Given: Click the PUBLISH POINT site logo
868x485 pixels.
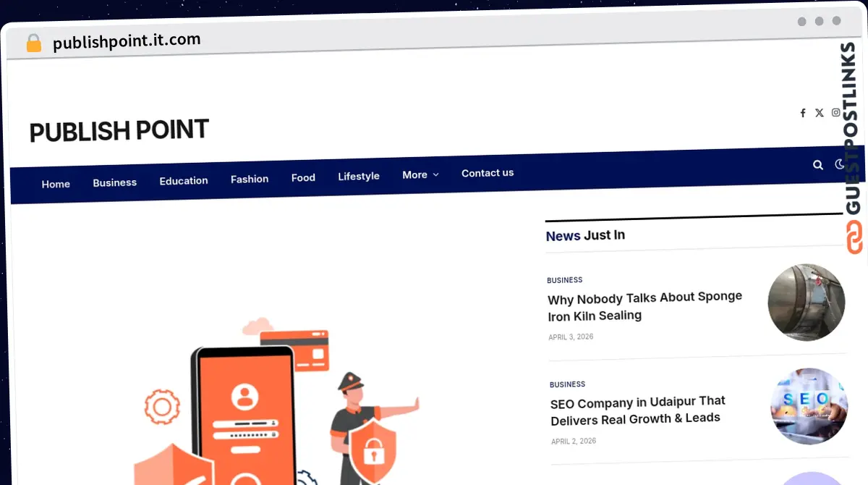Looking at the screenshot, I should click(x=119, y=131).
